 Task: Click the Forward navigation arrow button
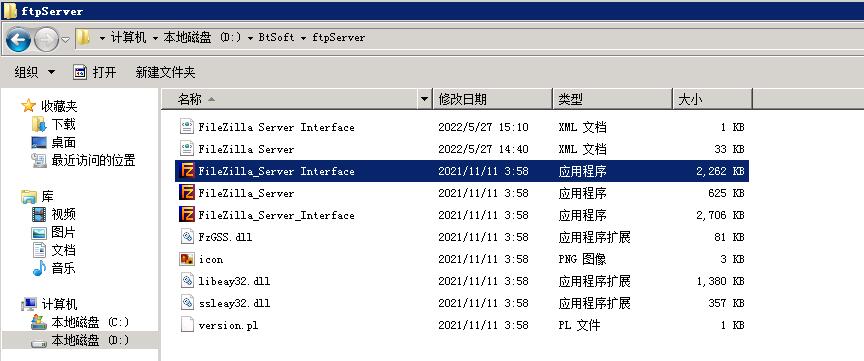pos(46,39)
